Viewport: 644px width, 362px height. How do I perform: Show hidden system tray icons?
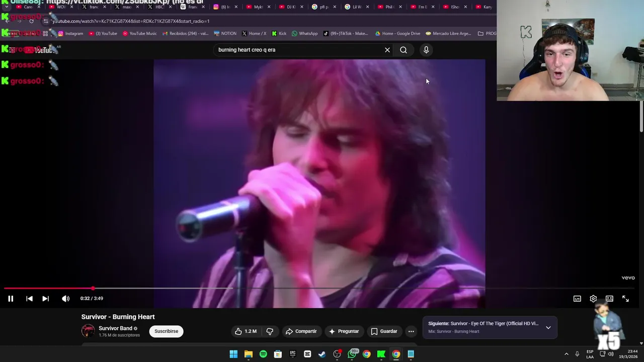(x=566, y=354)
